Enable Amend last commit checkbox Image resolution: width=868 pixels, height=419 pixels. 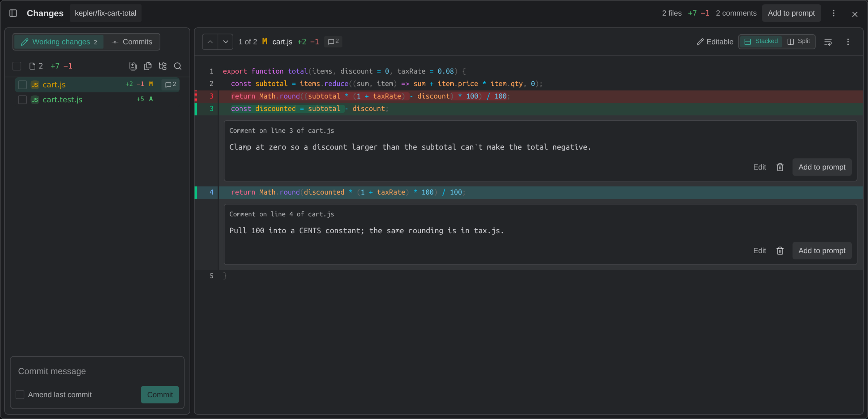click(20, 395)
